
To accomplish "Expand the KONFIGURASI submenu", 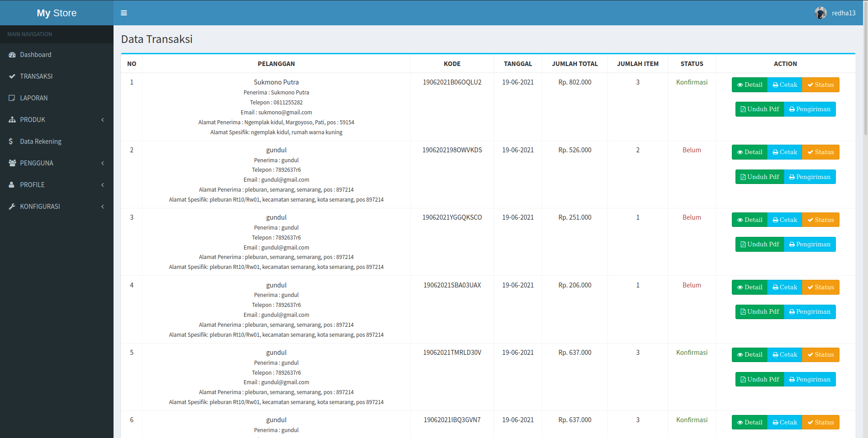I will (x=103, y=206).
